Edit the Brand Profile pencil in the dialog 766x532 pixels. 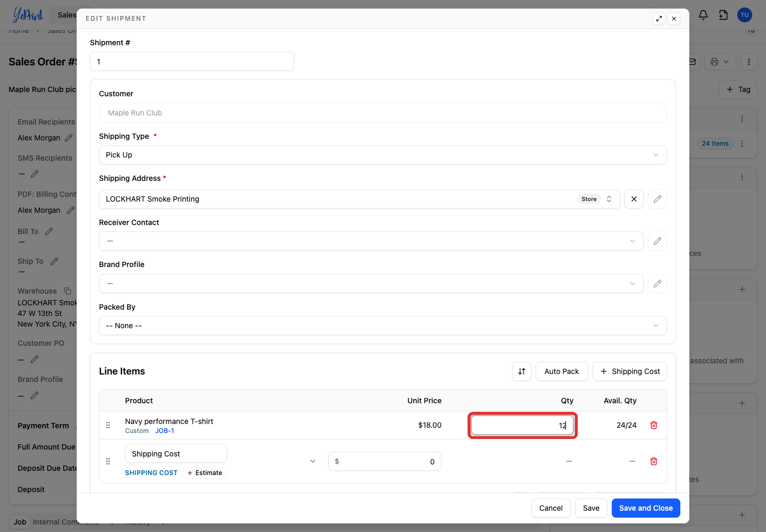(657, 284)
